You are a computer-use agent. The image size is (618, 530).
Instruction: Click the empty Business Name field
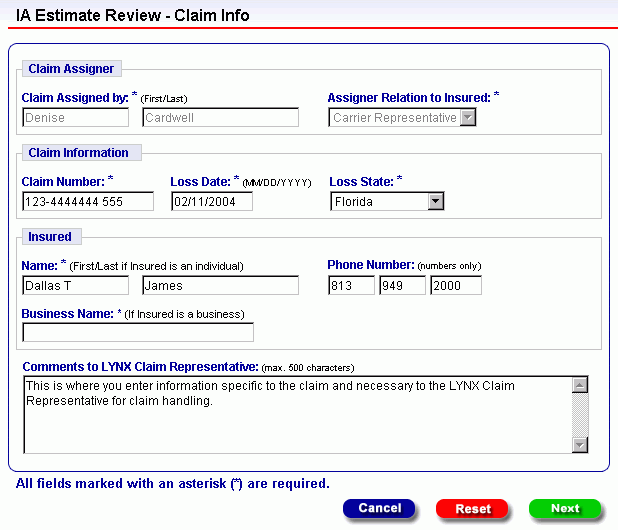(138, 332)
